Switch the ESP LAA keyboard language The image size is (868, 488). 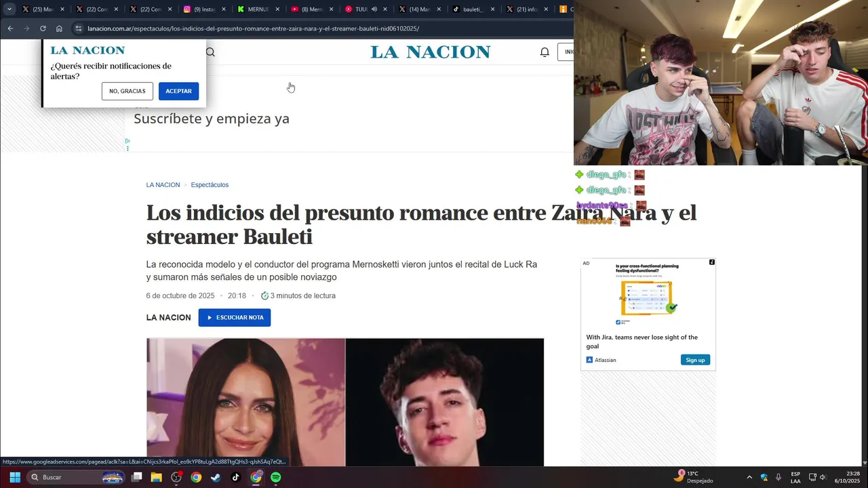click(795, 477)
